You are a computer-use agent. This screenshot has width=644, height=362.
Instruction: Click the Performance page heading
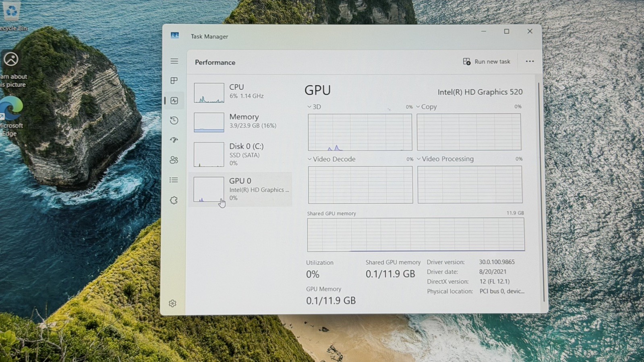pyautogui.click(x=215, y=62)
